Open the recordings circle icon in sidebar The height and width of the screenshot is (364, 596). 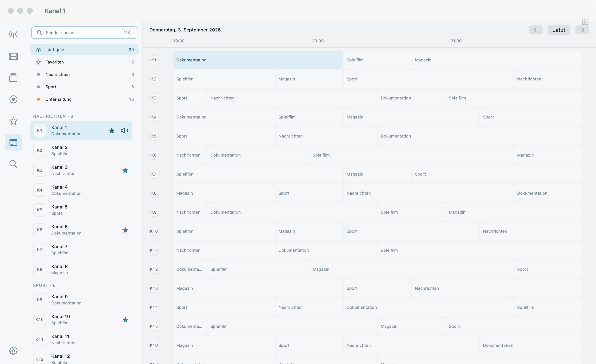13,99
